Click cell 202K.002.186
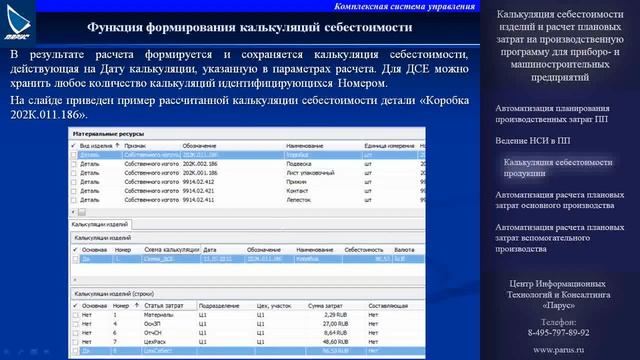The image size is (640, 360). (x=200, y=164)
